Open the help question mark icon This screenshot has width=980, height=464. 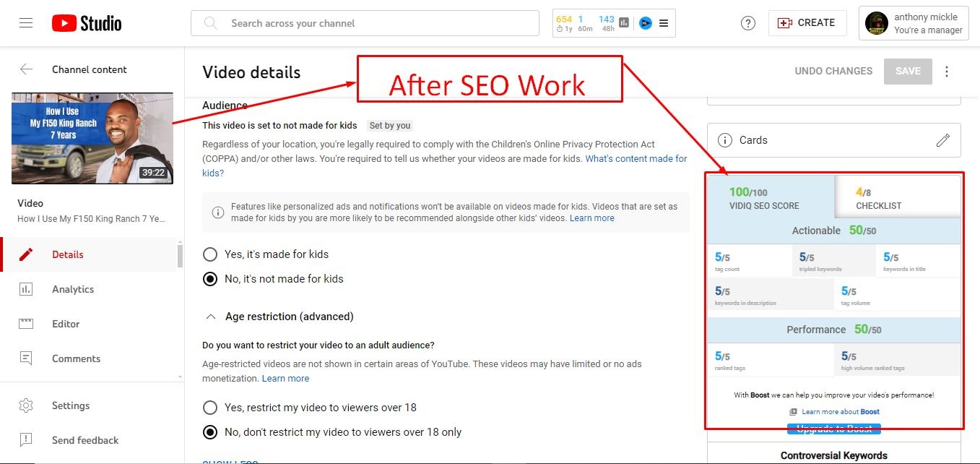pos(748,23)
